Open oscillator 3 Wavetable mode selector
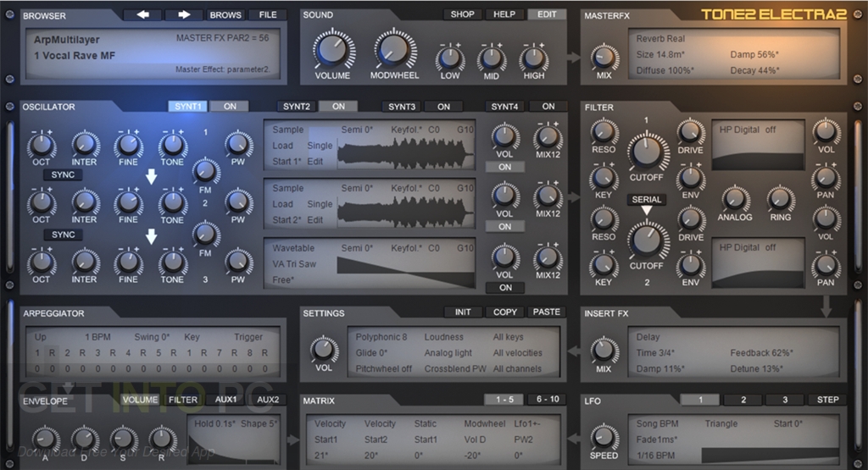Screen dimensions: 868x470 (x=293, y=248)
